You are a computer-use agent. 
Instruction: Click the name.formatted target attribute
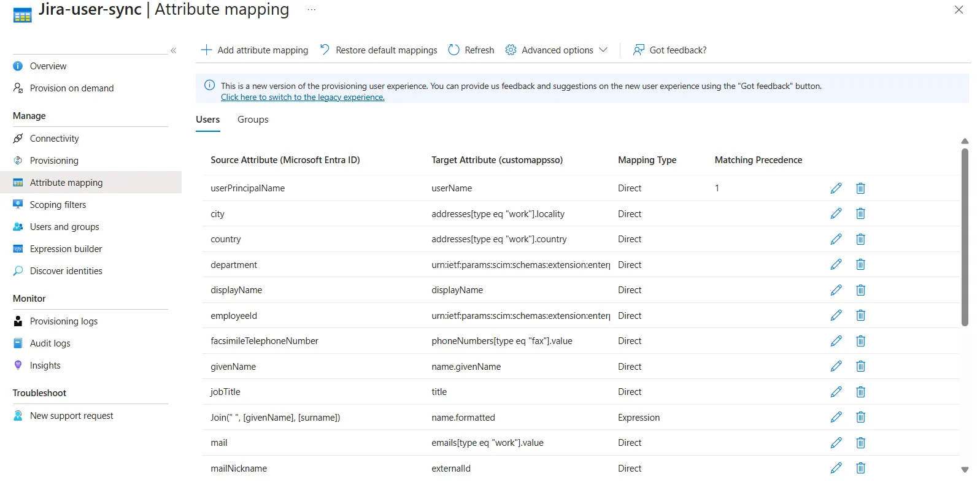(463, 418)
